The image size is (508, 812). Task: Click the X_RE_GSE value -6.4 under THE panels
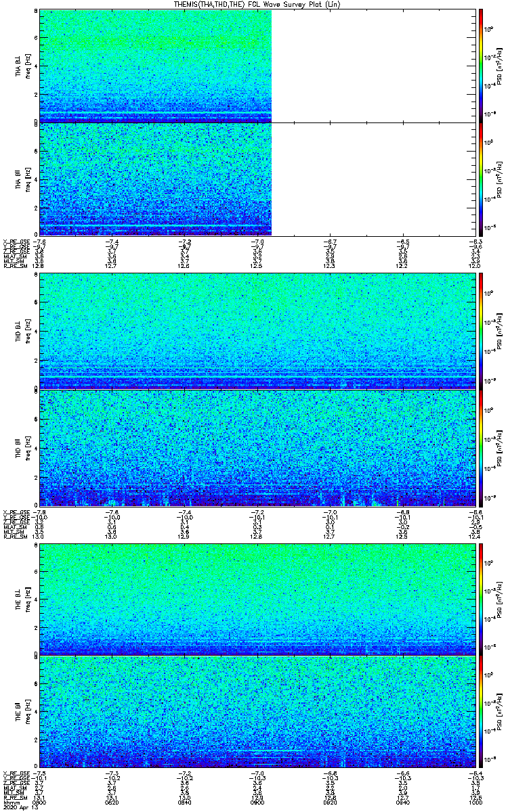[474, 773]
